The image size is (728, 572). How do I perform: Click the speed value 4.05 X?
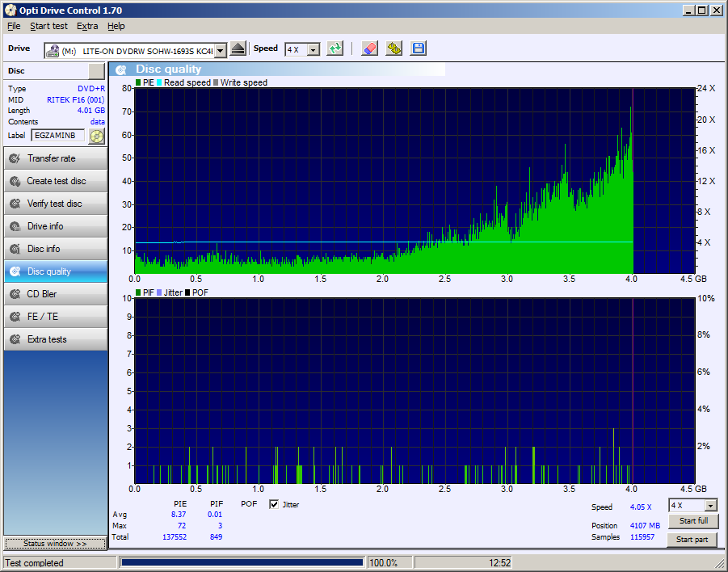coord(641,507)
